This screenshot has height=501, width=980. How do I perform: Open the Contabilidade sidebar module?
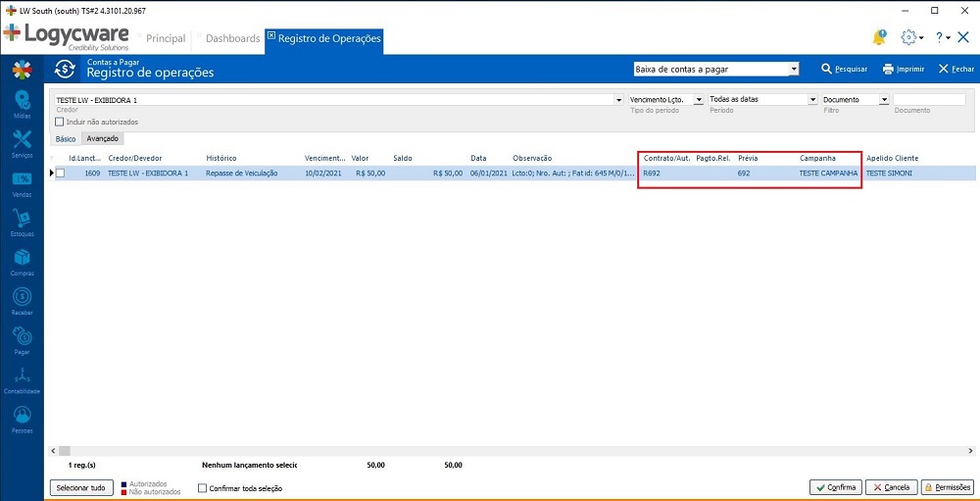[22, 380]
